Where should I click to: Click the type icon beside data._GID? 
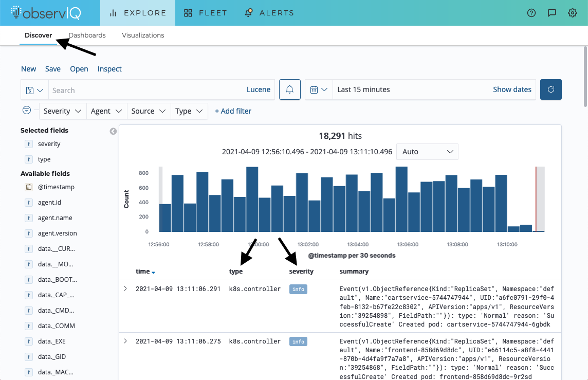[x=28, y=357]
